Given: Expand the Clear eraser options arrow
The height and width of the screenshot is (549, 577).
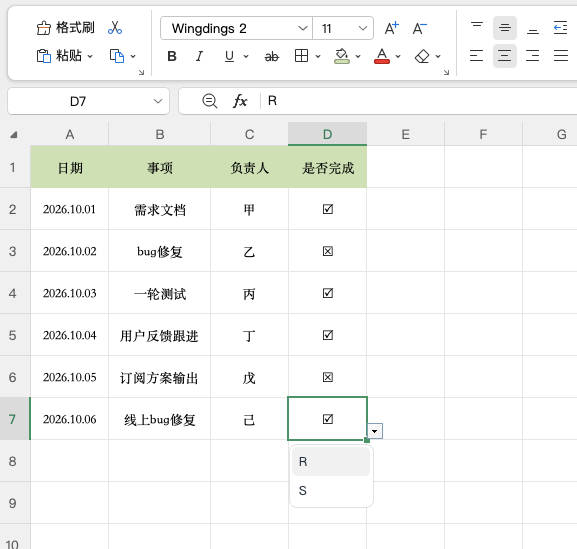Looking at the screenshot, I should click(x=438, y=56).
